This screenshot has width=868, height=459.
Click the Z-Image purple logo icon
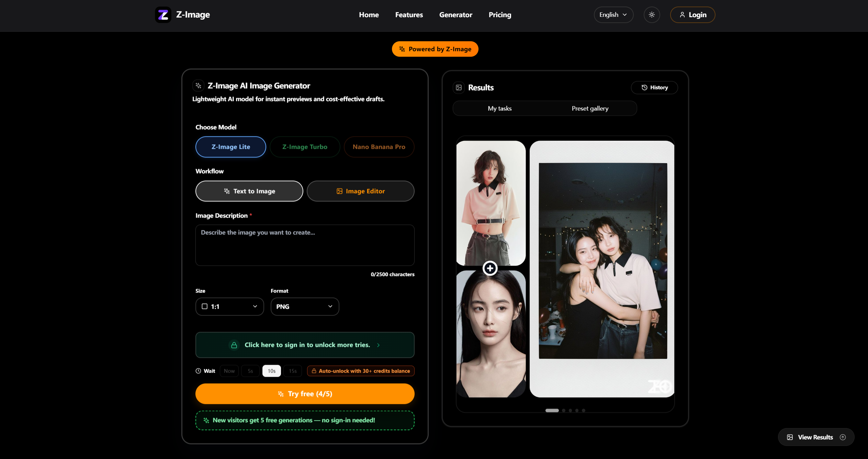[x=163, y=15]
